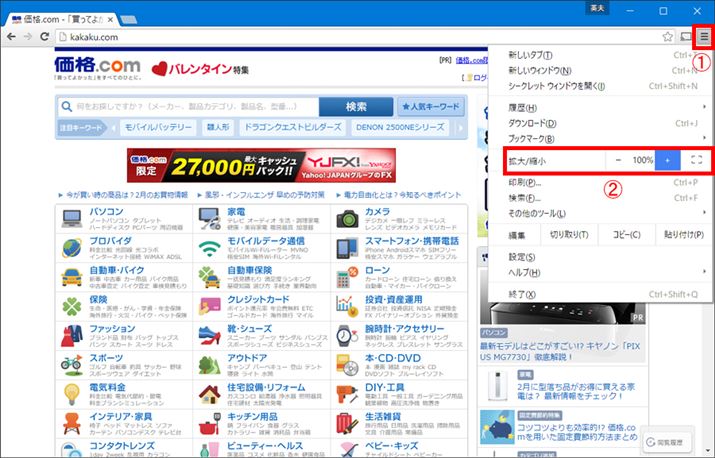Click the DIY・工具 drill icon
The height and width of the screenshot is (458, 715).
[347, 395]
